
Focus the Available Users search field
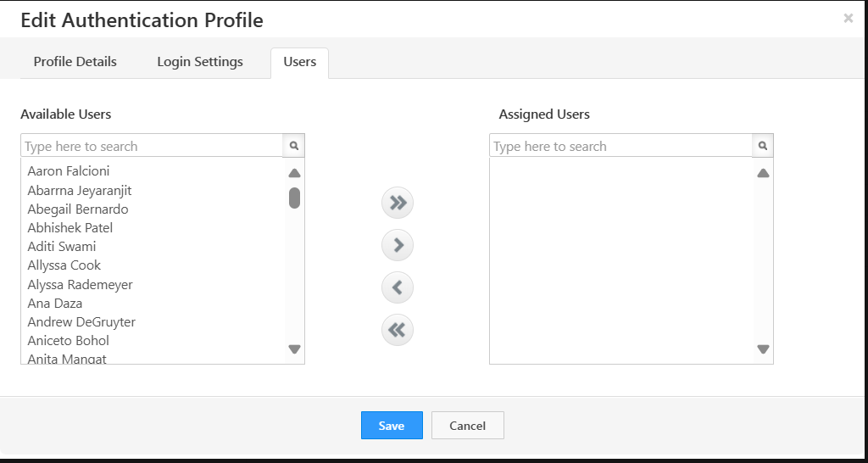(153, 146)
